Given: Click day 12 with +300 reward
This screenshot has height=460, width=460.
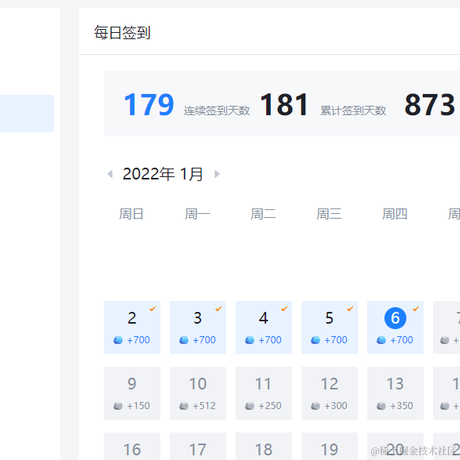Looking at the screenshot, I should coord(329,393).
